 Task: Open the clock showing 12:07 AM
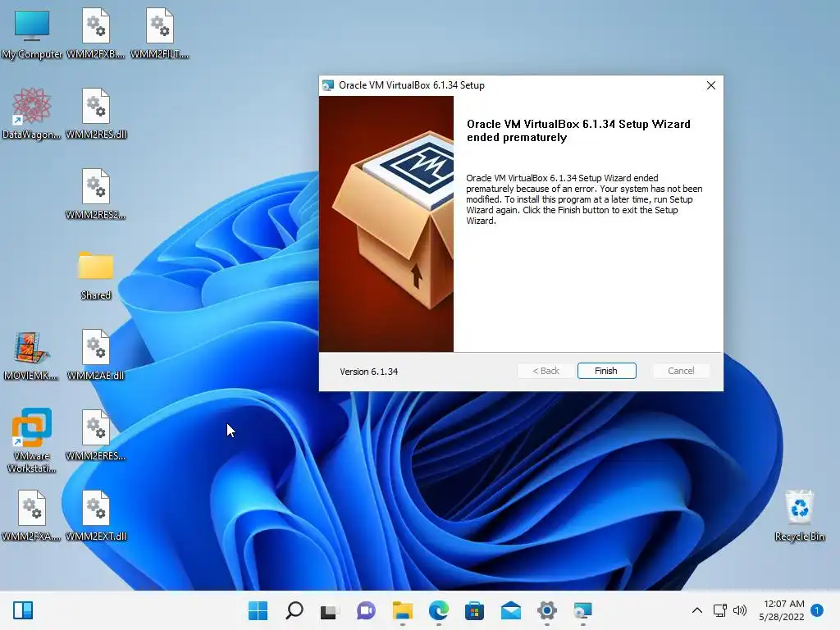tap(782, 610)
